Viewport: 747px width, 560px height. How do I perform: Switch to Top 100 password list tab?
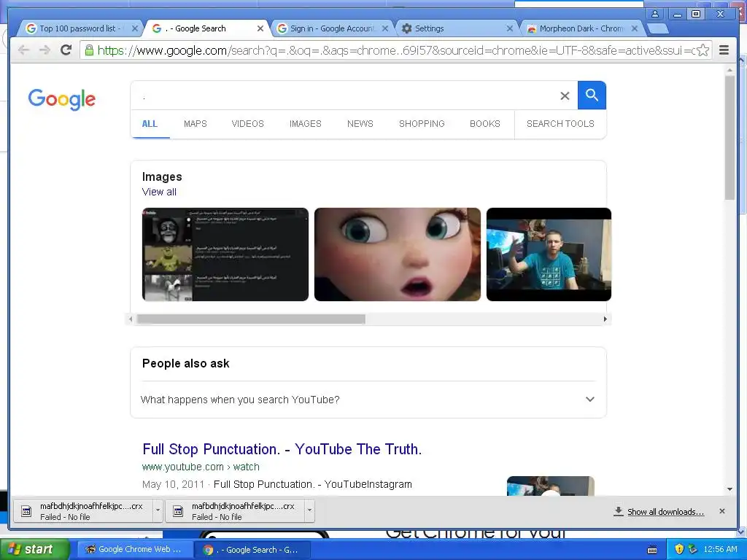coord(79,28)
